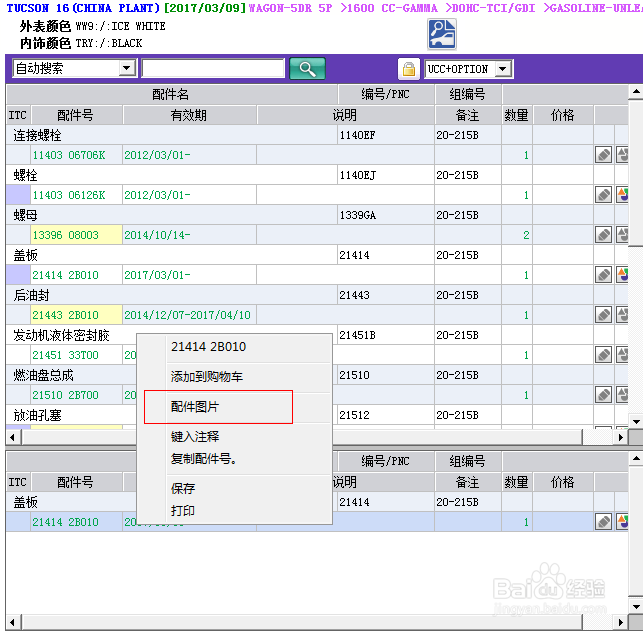Click validity date 2014/12/07-2017/04/10

tap(187, 315)
